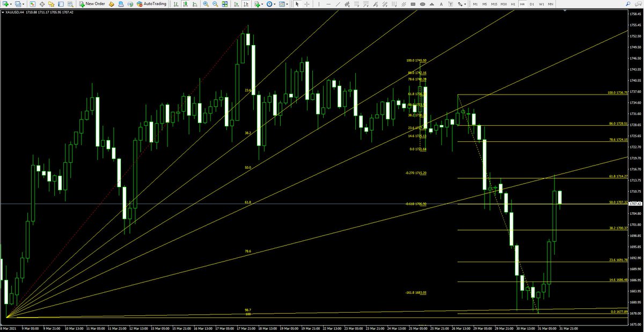Expand the Templates dropdown arrow
Screen dimensions: 644x332
287,4
